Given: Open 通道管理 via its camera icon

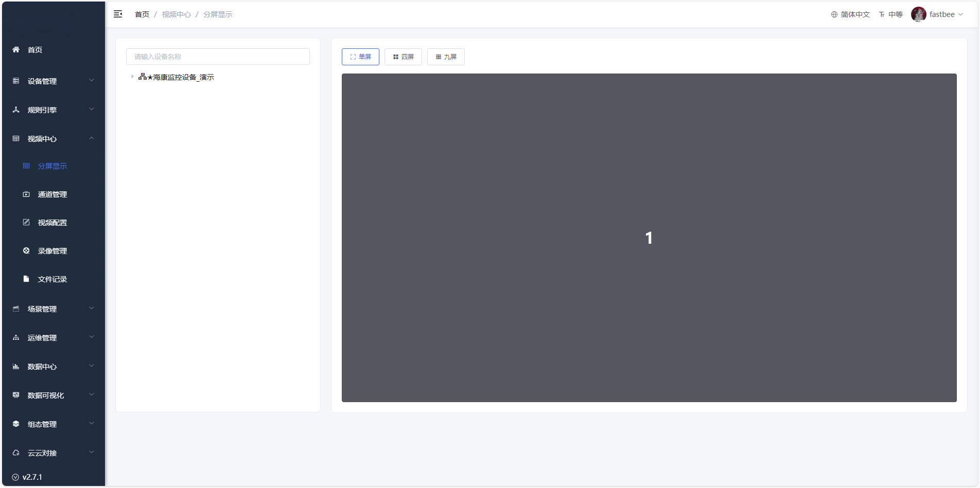Looking at the screenshot, I should tap(26, 194).
